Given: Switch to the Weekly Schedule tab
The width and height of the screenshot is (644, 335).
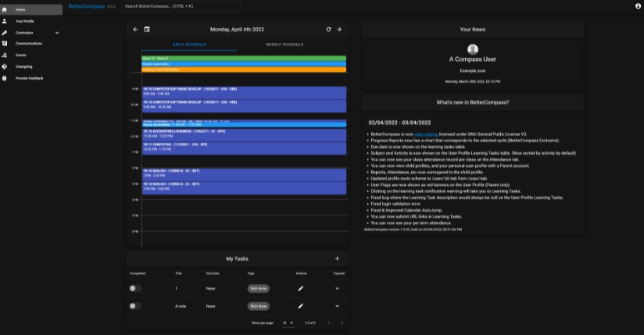Looking at the screenshot, I should click(284, 45).
